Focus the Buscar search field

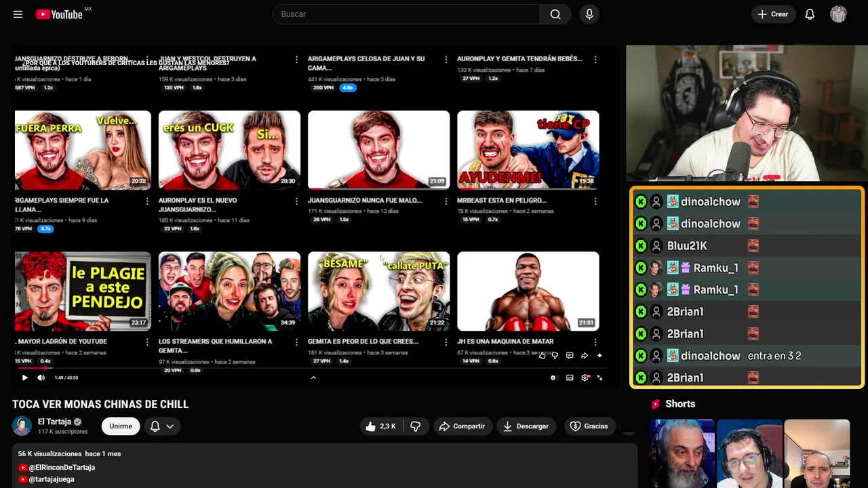(407, 14)
